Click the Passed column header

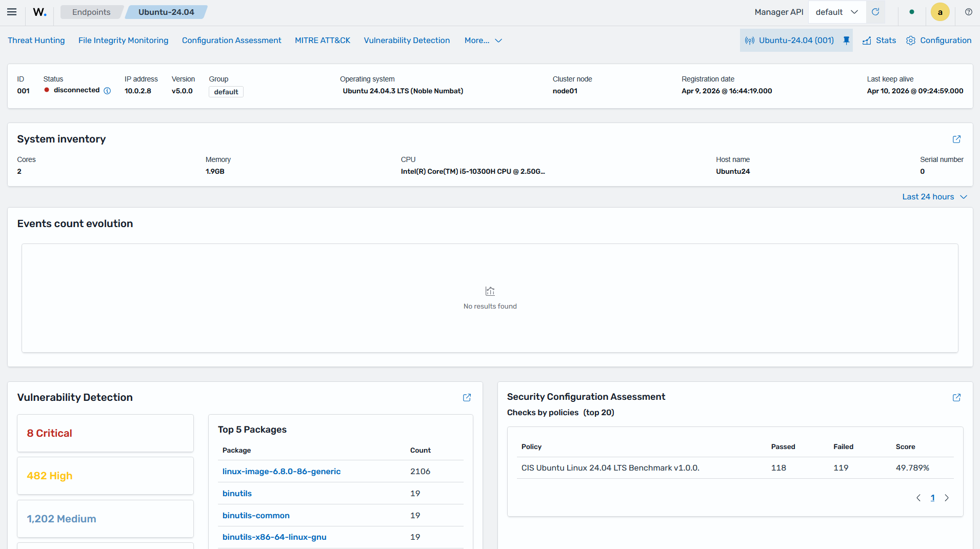click(x=783, y=446)
